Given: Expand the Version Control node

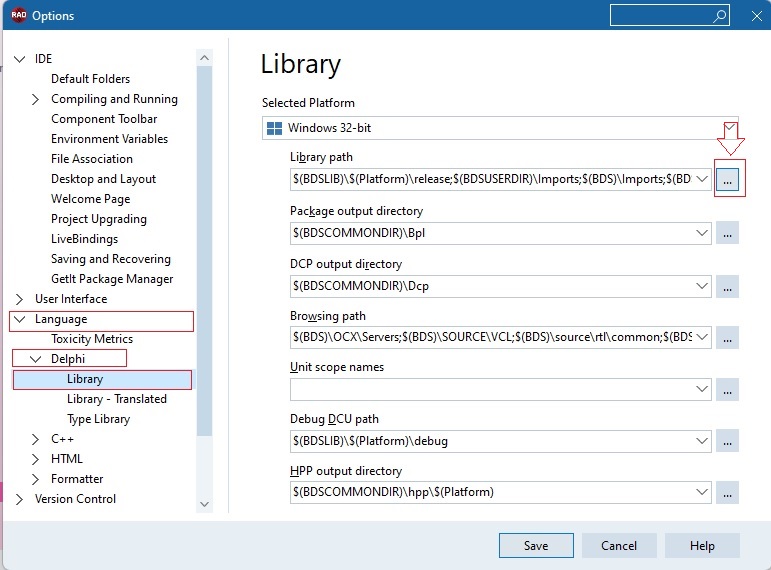Looking at the screenshot, I should [x=19, y=499].
